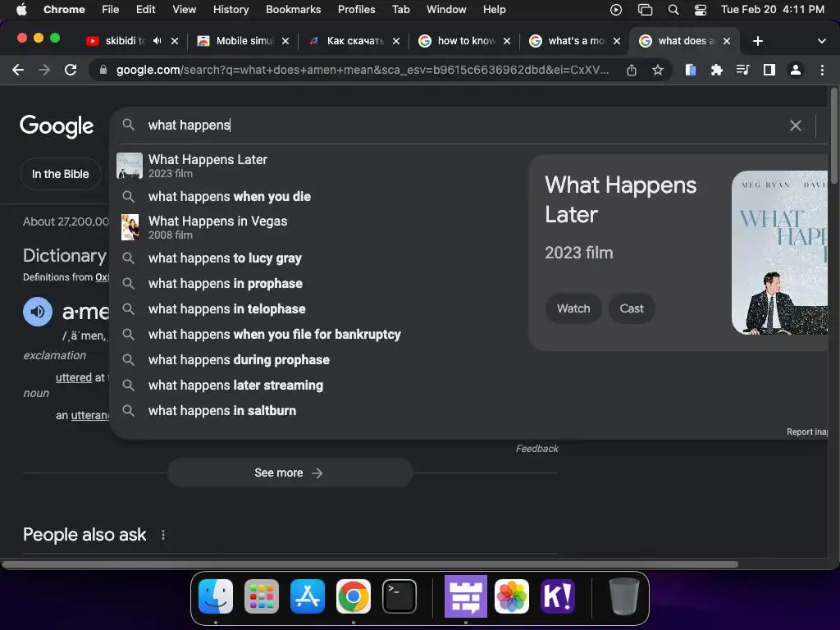The image size is (840, 630).
Task: Click the horizontal scrollbar at page bottom
Action: pos(370,564)
